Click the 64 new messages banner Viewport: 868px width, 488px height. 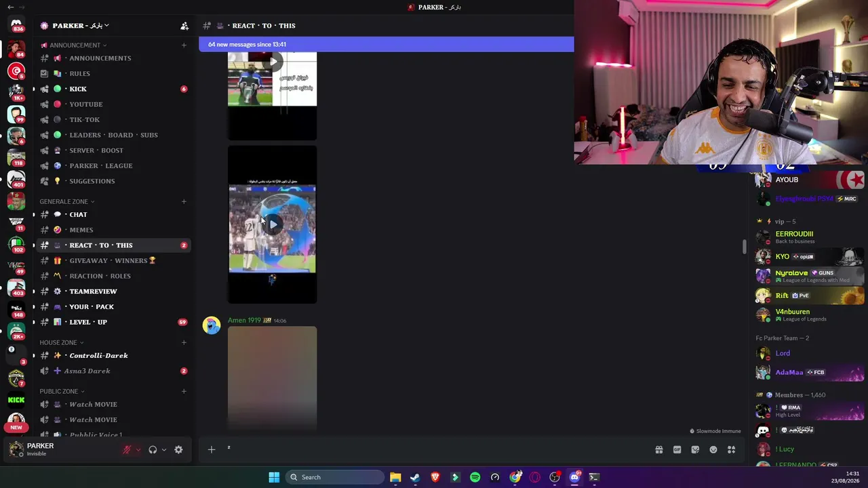pos(386,45)
